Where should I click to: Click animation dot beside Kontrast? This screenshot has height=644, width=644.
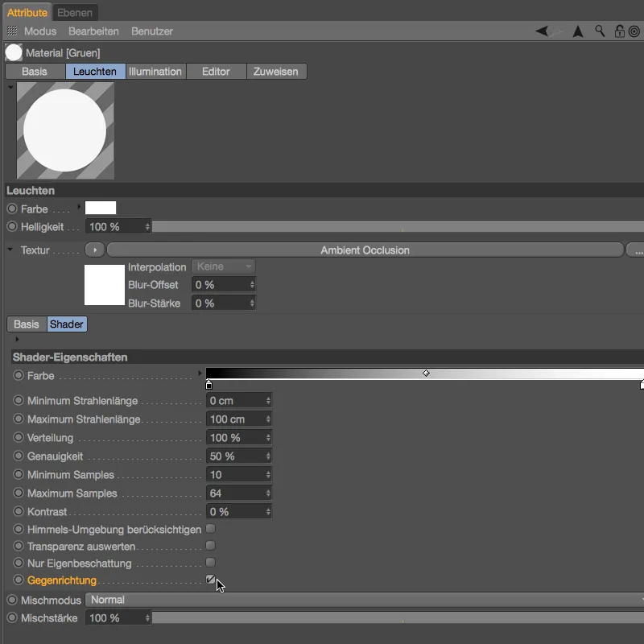pos(19,511)
